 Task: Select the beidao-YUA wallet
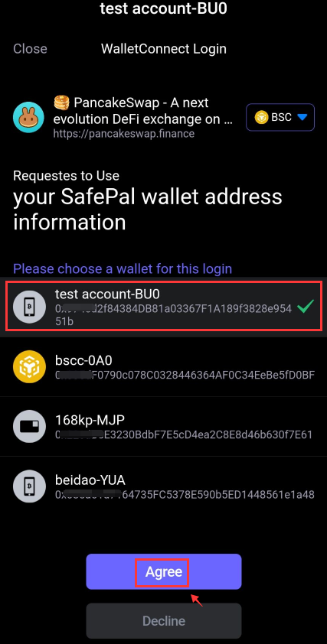(x=163, y=486)
